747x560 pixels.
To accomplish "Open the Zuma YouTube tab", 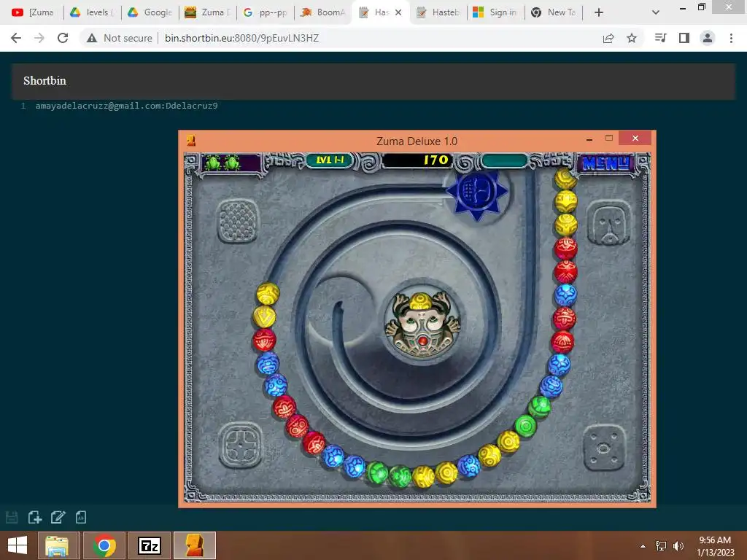I will pos(32,12).
